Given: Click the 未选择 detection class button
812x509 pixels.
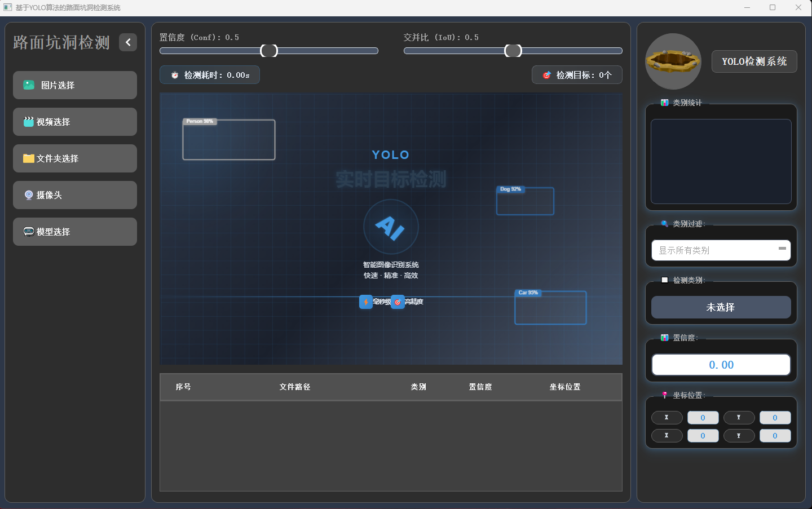Looking at the screenshot, I should [x=721, y=307].
